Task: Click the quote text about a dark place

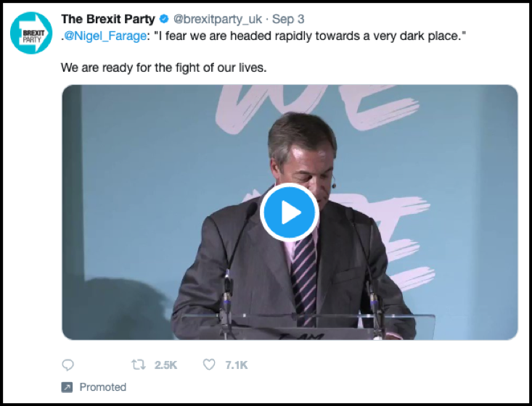Action: (x=305, y=37)
